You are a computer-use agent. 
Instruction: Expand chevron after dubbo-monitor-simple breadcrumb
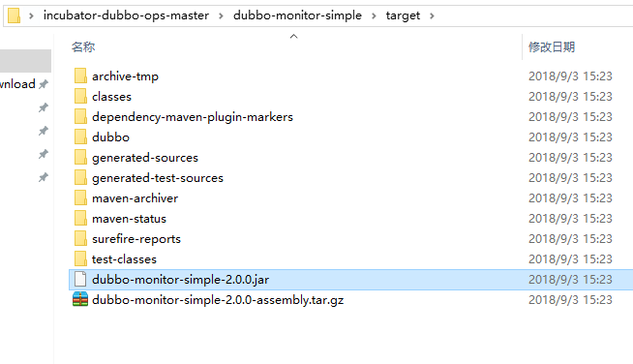pos(374,15)
